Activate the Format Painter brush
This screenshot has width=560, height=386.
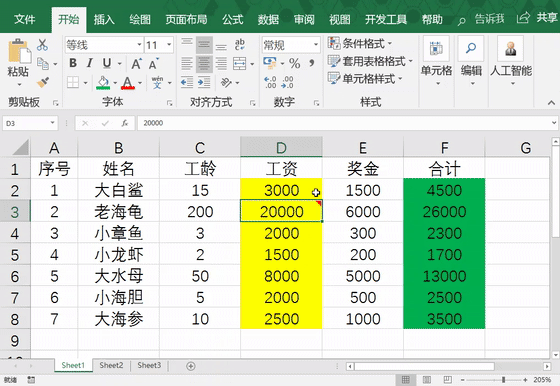(x=43, y=82)
